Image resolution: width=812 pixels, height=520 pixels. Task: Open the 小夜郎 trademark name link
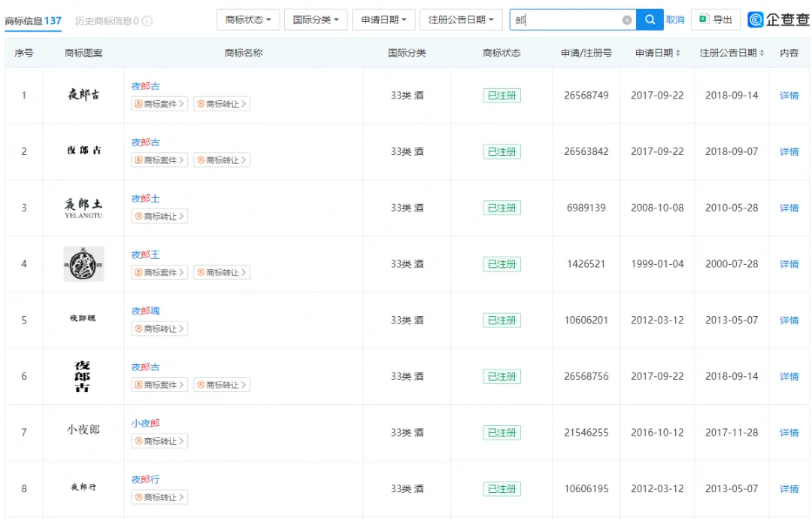146,423
